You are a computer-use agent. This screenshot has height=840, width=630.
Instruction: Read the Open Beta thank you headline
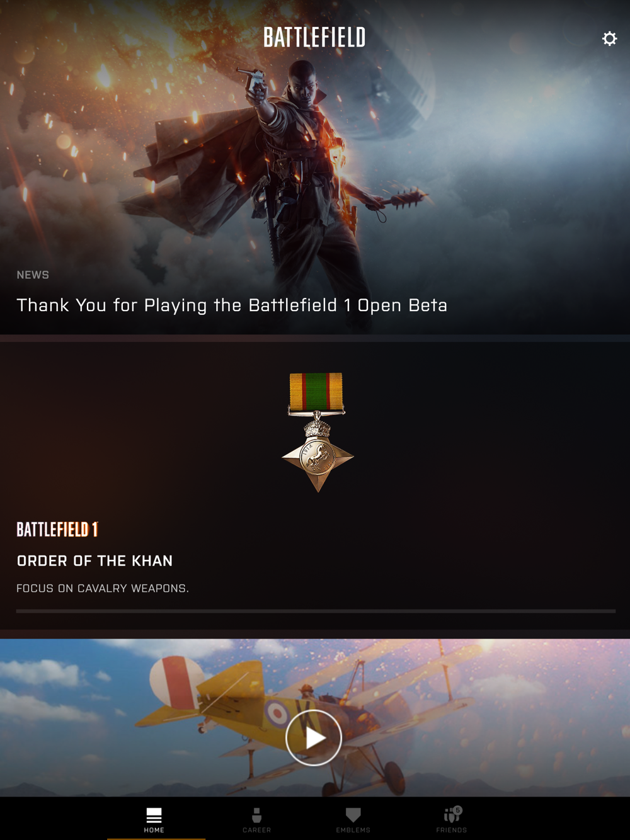click(x=232, y=305)
